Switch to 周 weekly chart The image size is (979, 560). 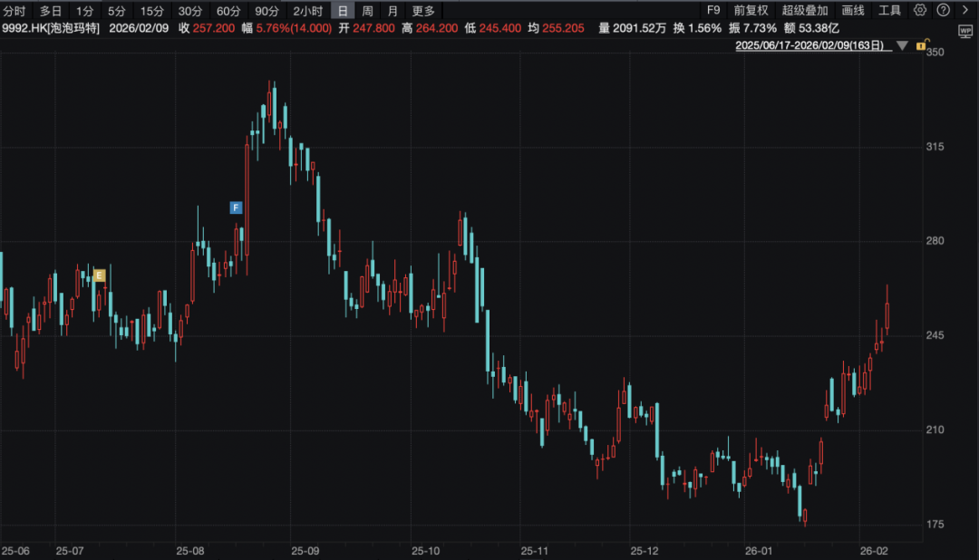tap(368, 11)
